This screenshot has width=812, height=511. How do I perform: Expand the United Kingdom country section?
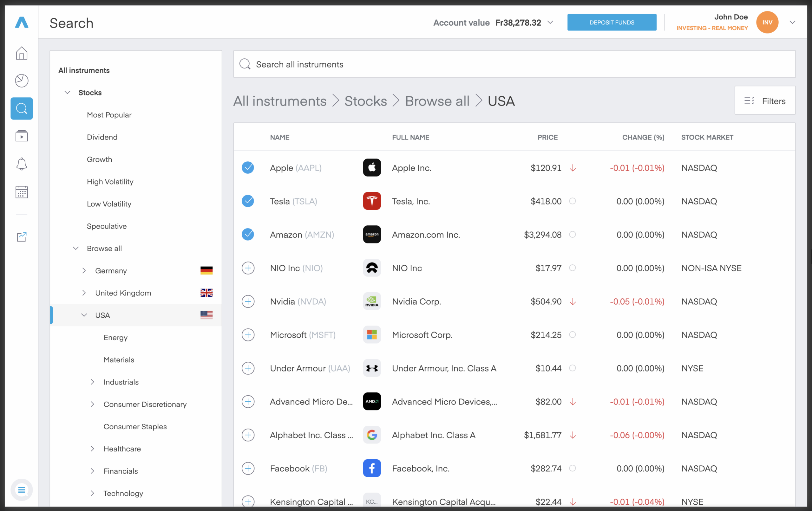[84, 293]
